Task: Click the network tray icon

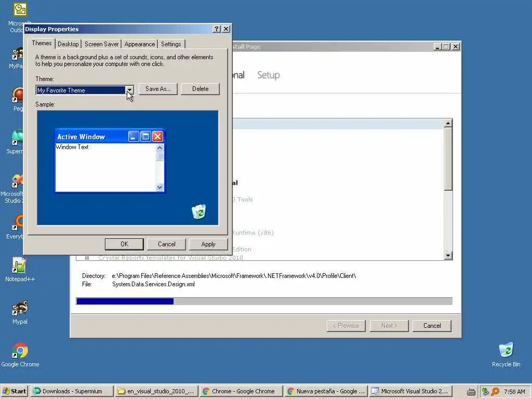Action: (486, 391)
